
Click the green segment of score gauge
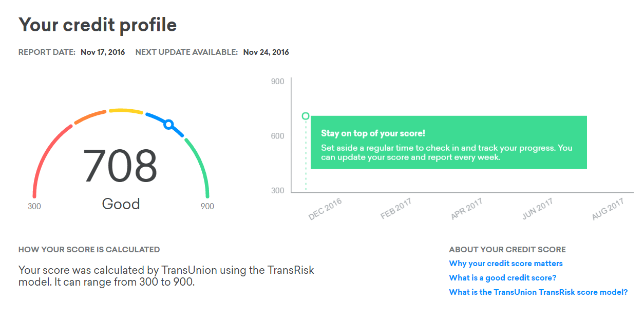tap(201, 167)
